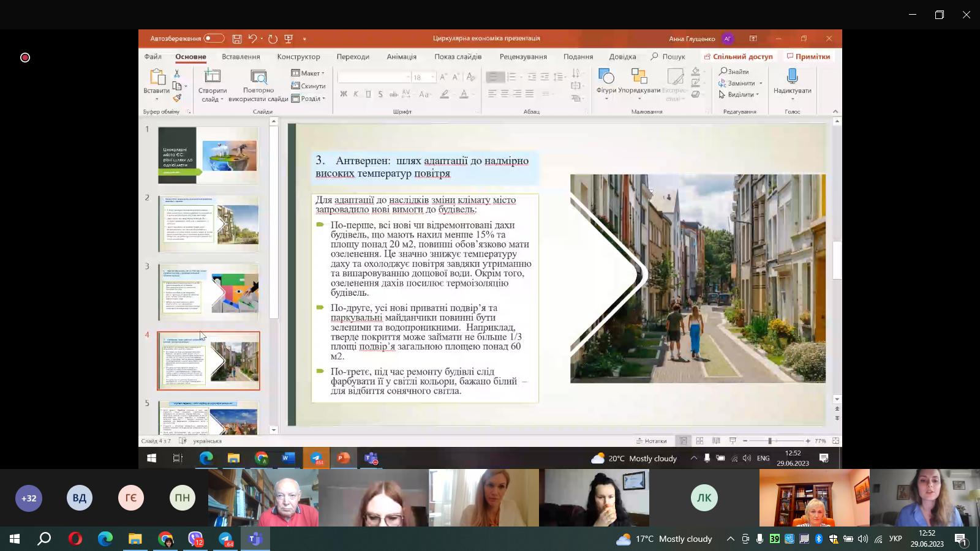The height and width of the screenshot is (551, 980).
Task: Select slide 3 thumbnail in slide panel
Action: tap(208, 292)
